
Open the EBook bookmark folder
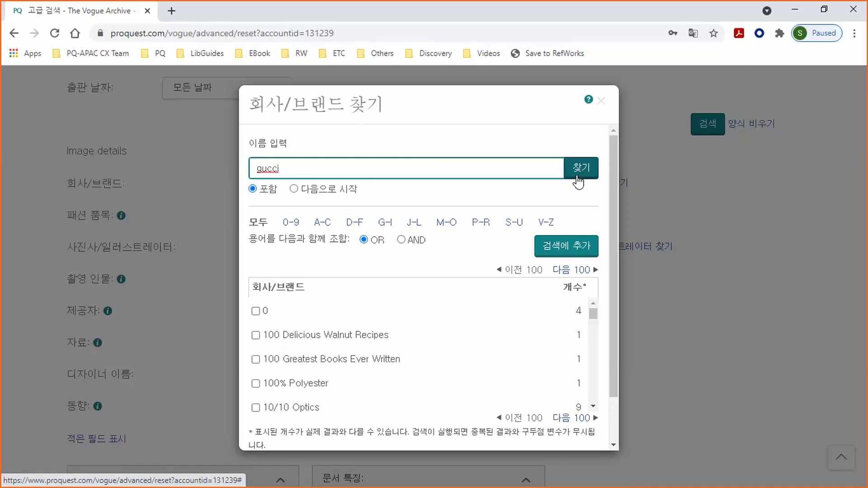(253, 53)
